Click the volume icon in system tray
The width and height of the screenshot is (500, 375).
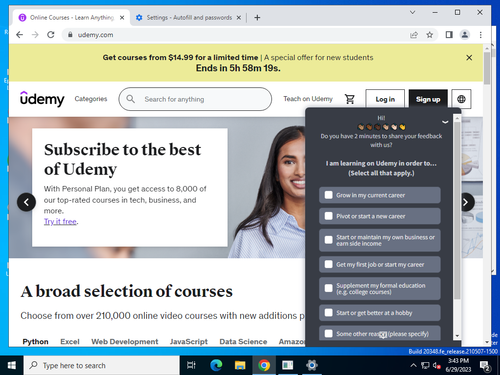point(436,365)
